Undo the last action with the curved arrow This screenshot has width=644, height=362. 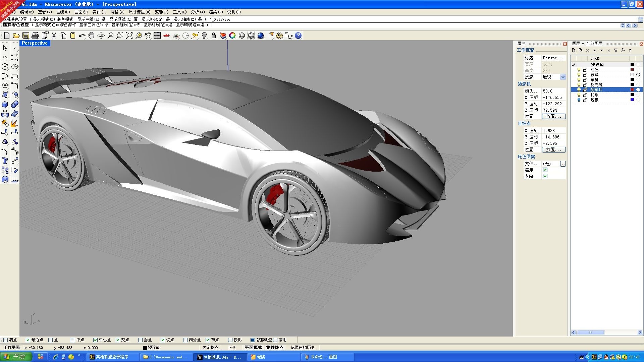tap(82, 36)
